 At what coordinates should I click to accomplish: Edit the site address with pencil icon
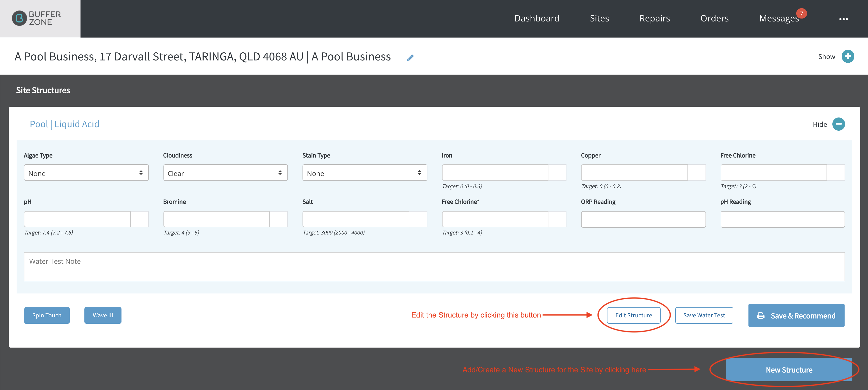(410, 58)
